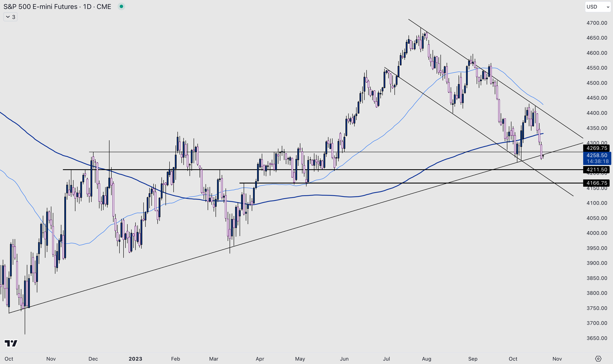Click the 2023 year label on time axis
This screenshot has width=613, height=364.
click(135, 359)
